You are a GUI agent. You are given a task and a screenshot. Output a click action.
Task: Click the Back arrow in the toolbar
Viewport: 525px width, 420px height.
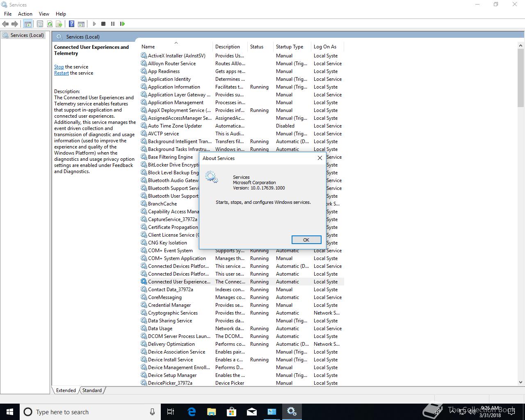[5, 24]
